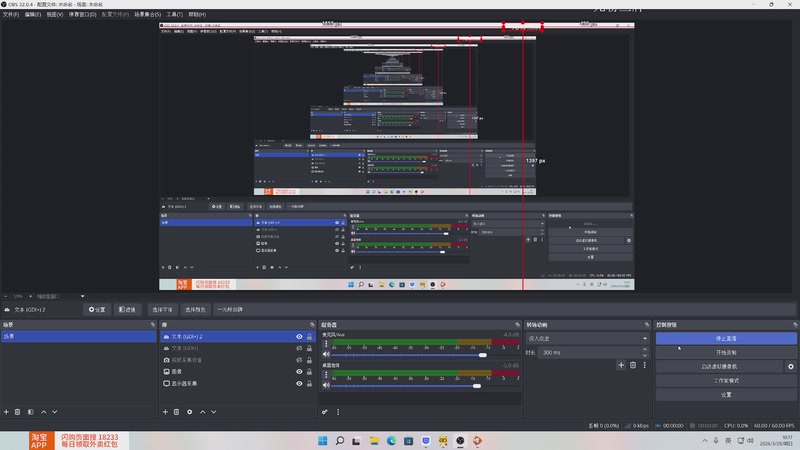Viewport: 800px width, 450px height.
Task: Open the 场景集合(S) menu
Action: 147,14
